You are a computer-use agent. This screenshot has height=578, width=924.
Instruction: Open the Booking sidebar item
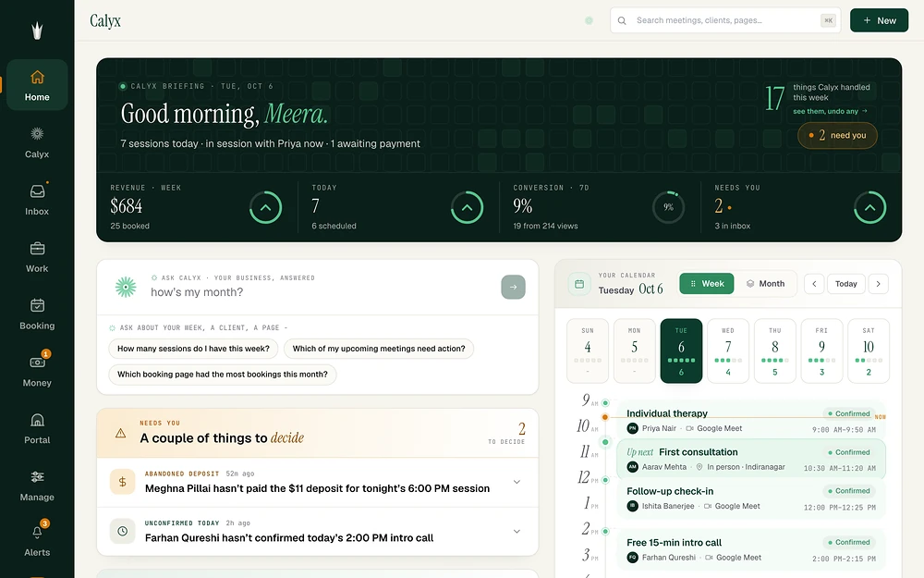37,314
